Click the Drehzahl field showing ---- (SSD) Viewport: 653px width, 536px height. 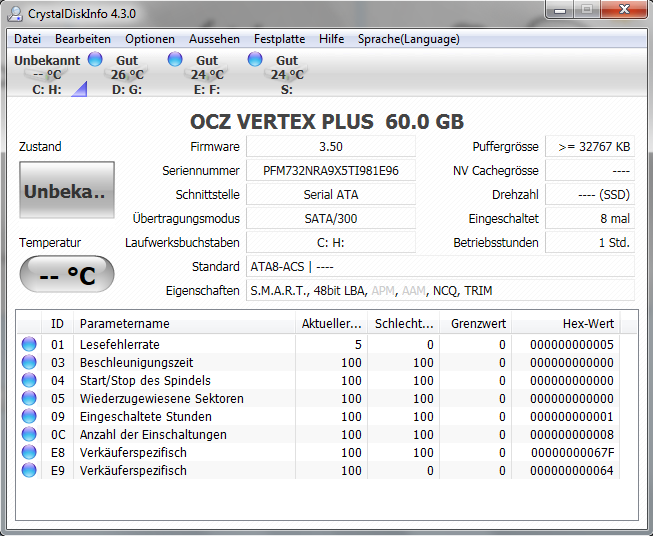pos(590,194)
